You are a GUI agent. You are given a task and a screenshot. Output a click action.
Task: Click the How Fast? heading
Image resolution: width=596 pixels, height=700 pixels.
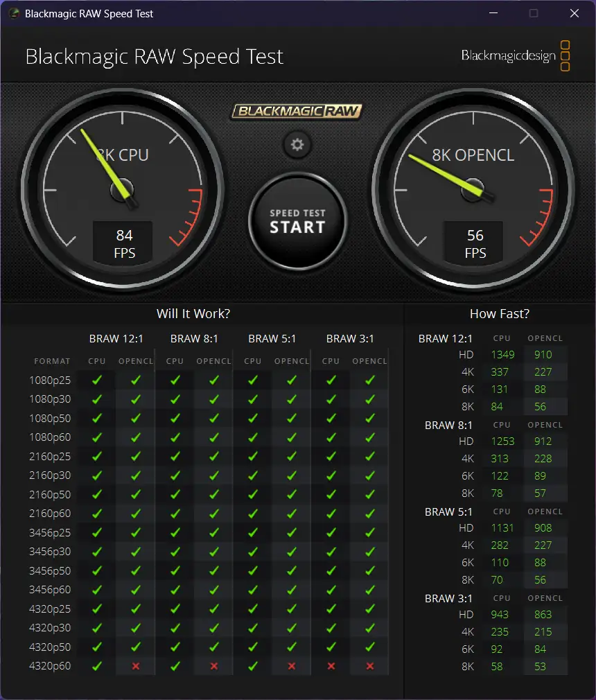point(500,314)
